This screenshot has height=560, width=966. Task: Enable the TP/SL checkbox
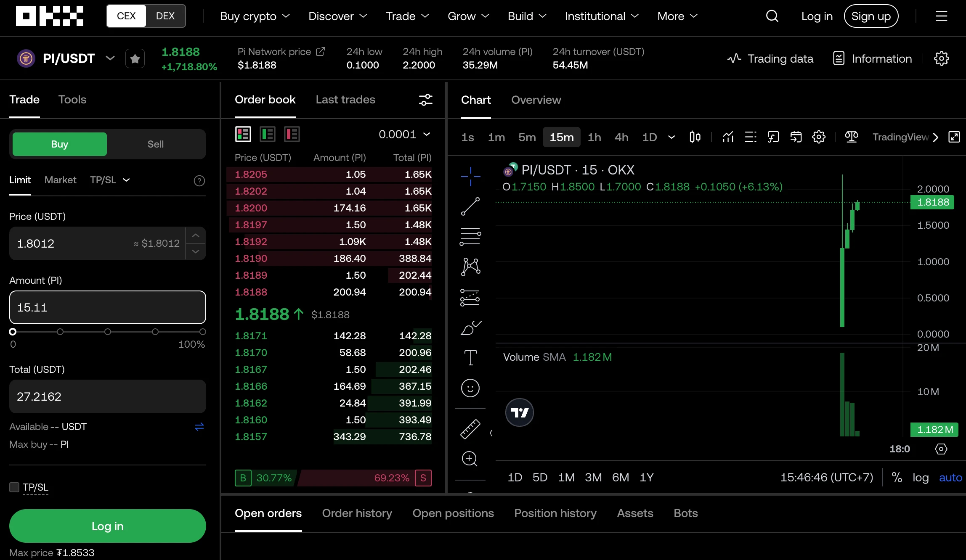point(14,487)
